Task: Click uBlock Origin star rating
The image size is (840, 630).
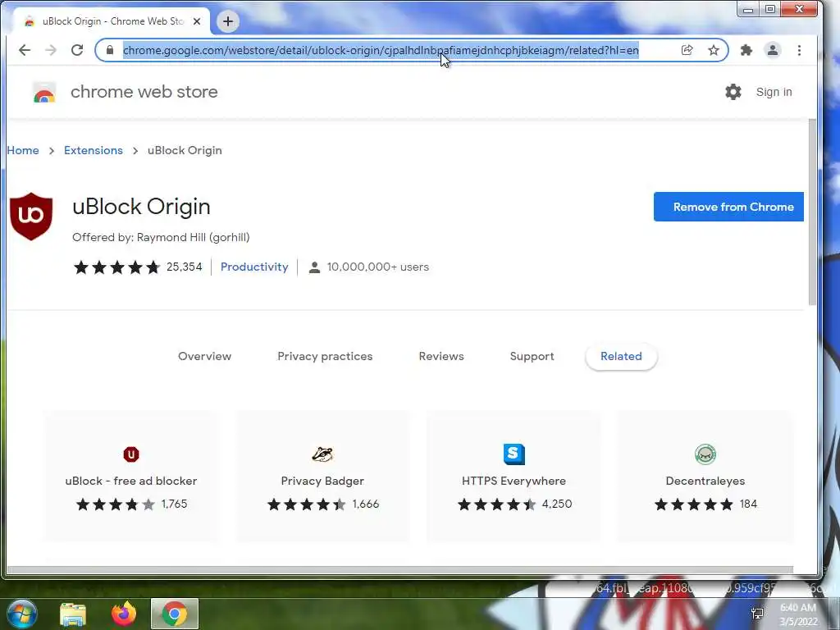Action: click(x=117, y=267)
